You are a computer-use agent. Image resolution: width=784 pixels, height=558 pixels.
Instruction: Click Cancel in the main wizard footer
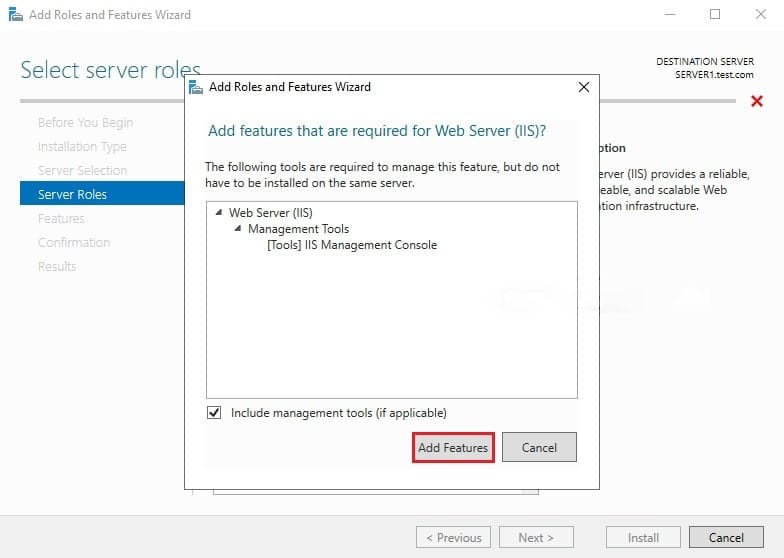point(726,538)
